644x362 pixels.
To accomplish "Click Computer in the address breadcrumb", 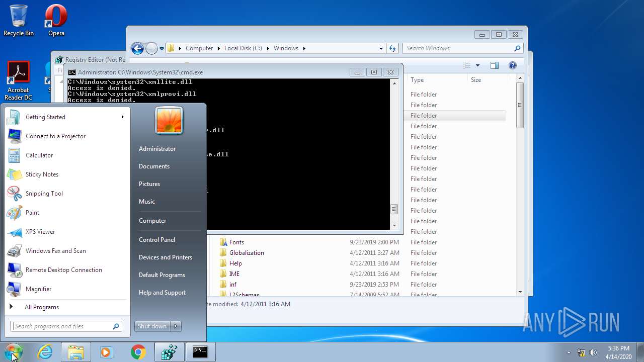I will pyautogui.click(x=199, y=48).
